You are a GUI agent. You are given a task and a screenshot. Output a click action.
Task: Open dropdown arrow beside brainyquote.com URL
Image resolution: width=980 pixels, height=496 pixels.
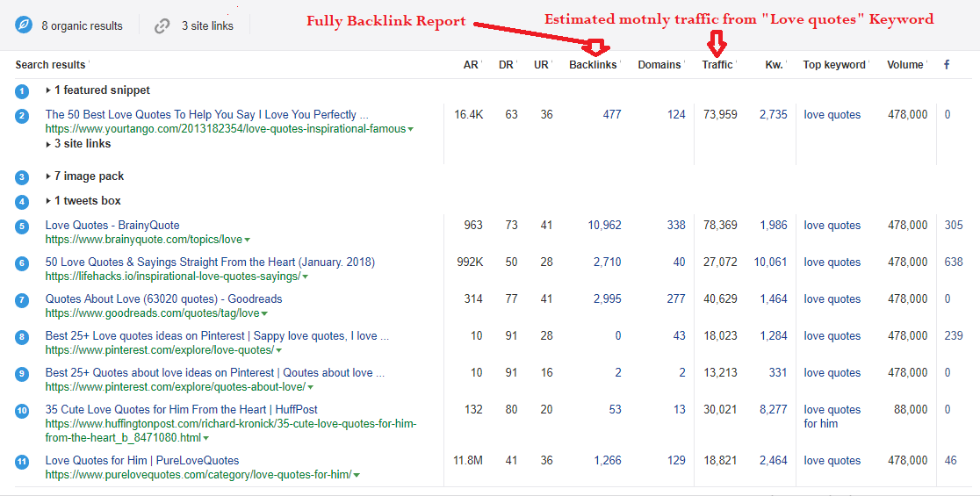pos(248,241)
